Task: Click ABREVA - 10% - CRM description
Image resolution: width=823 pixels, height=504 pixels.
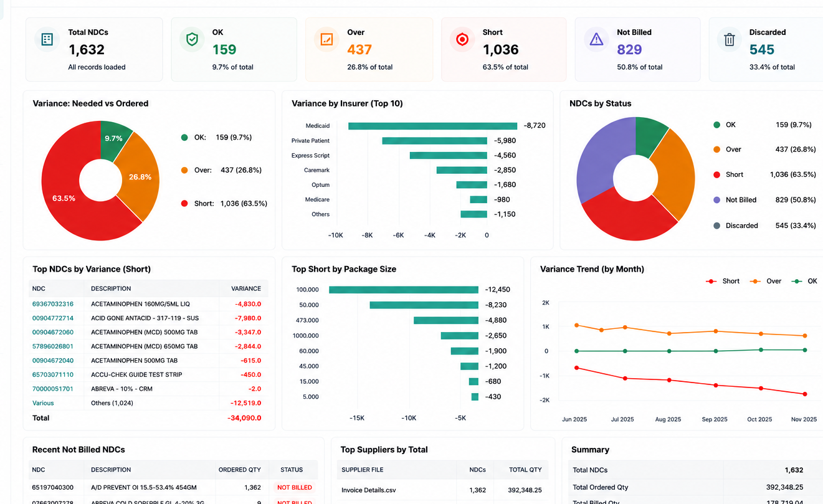Action: click(121, 389)
